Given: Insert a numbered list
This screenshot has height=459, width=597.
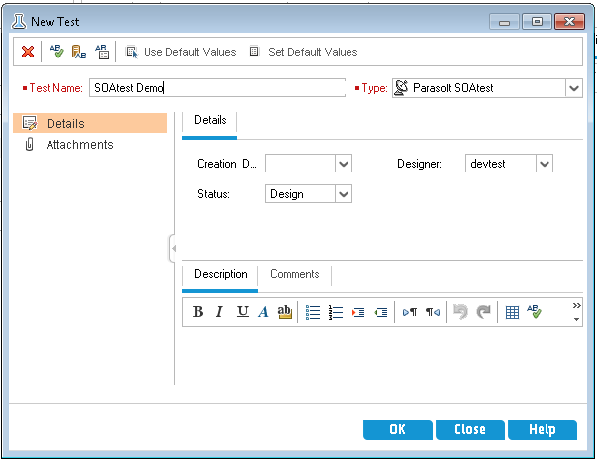Looking at the screenshot, I should tap(336, 312).
